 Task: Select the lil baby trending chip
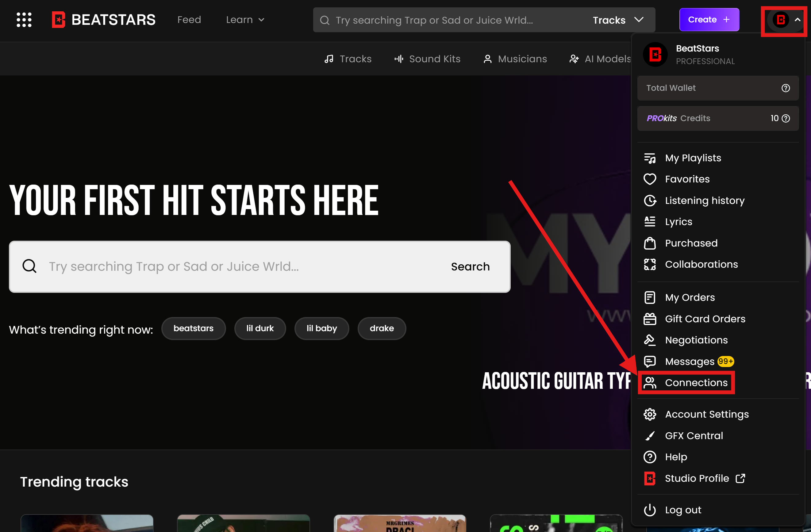[x=322, y=328]
